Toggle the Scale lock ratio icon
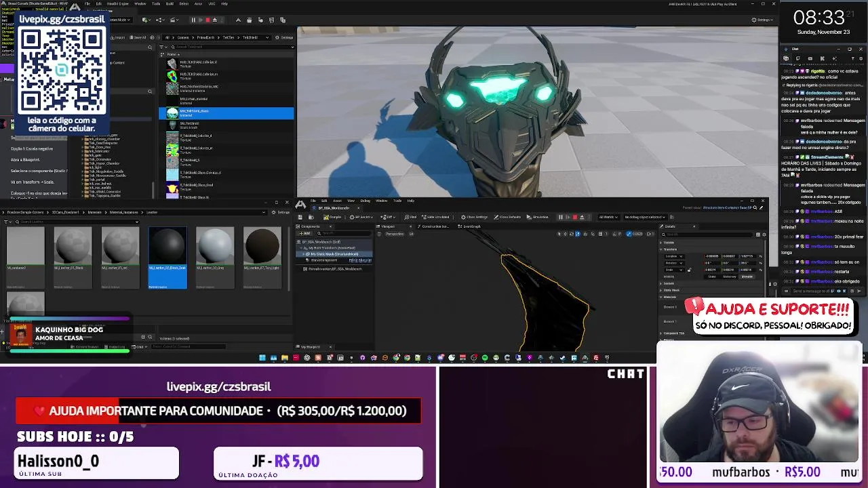Viewport: 868px width, 488px height. (689, 270)
